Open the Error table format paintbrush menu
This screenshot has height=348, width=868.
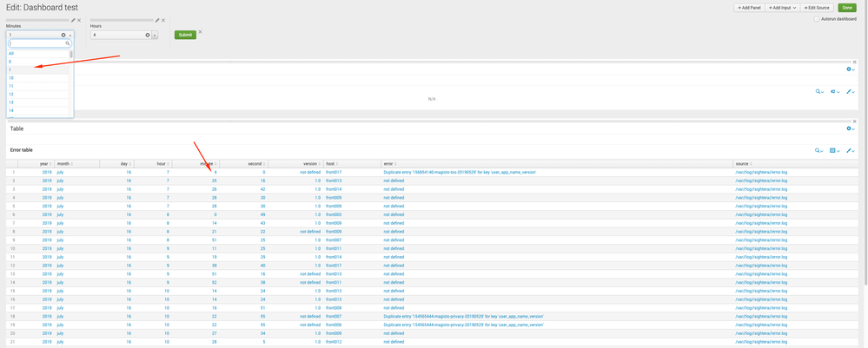851,150
